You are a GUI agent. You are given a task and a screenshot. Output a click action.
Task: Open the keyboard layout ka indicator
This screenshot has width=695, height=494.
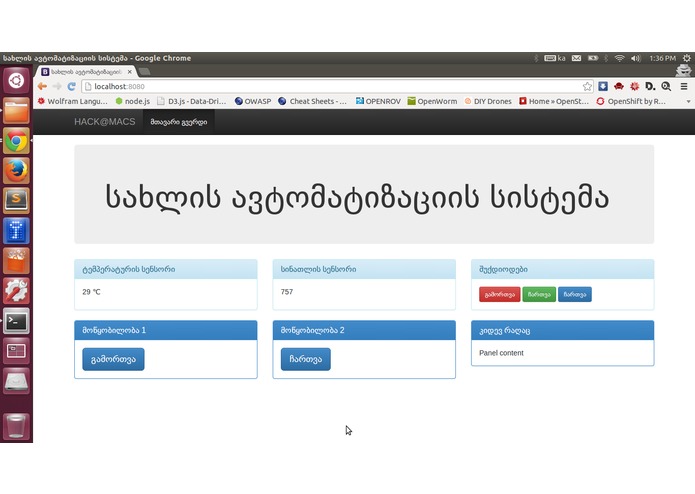click(x=555, y=58)
